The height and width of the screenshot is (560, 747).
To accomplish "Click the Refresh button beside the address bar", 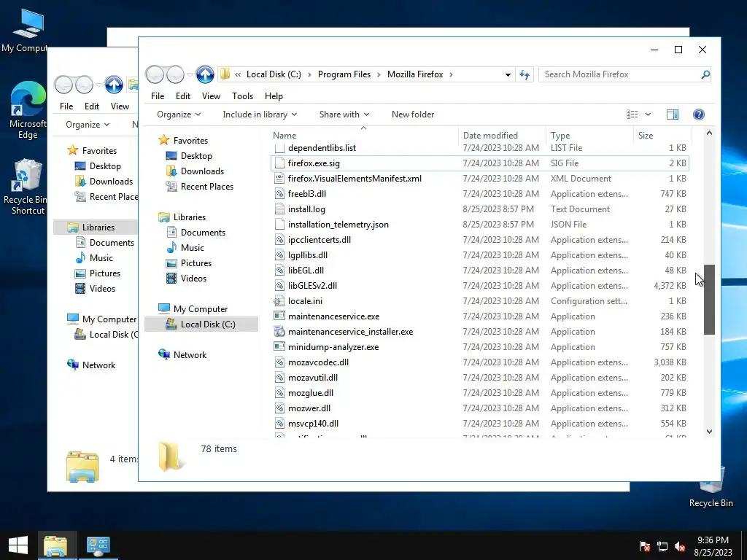I will (x=525, y=75).
